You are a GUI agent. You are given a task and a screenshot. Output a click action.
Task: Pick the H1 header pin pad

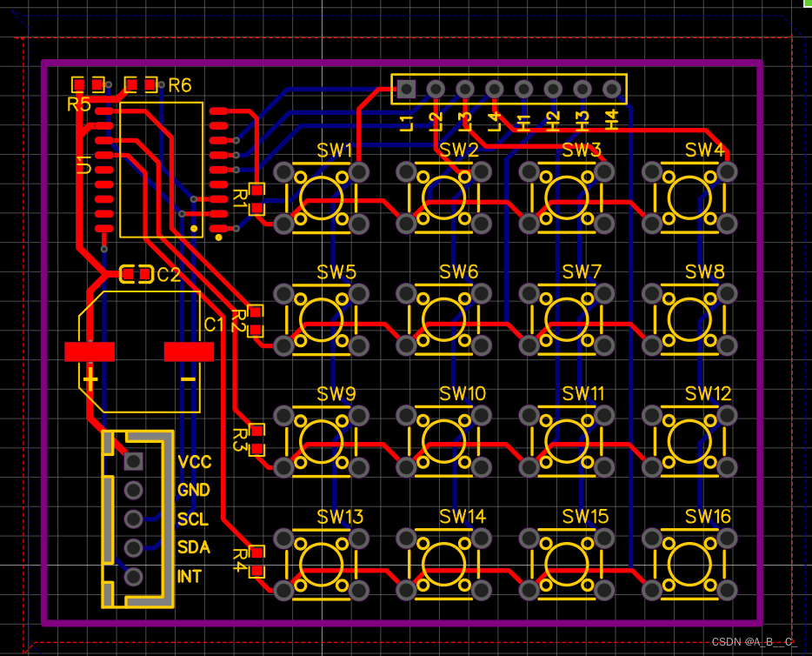coord(523,89)
